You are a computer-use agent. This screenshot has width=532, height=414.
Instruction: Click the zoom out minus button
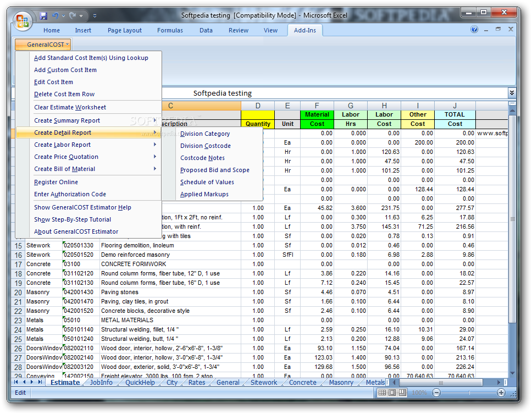[436, 393]
